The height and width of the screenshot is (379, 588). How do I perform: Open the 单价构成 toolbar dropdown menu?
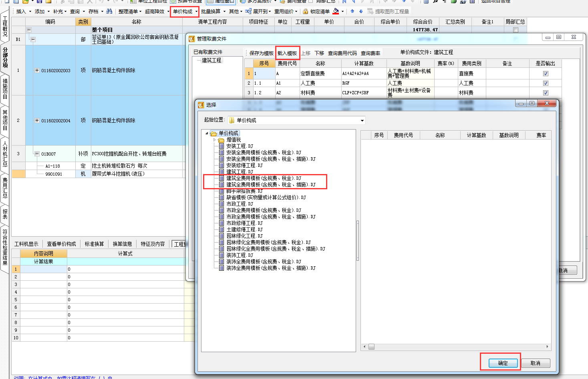196,12
